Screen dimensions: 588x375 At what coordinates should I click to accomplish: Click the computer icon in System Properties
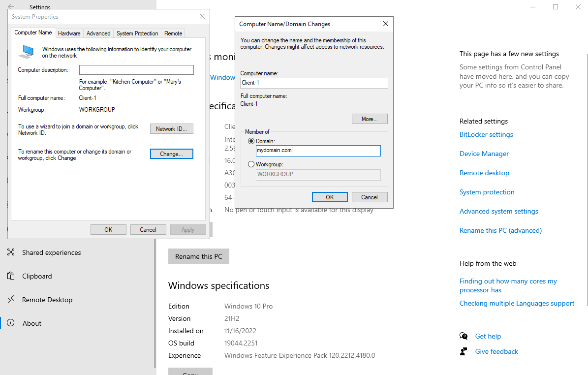pos(26,52)
